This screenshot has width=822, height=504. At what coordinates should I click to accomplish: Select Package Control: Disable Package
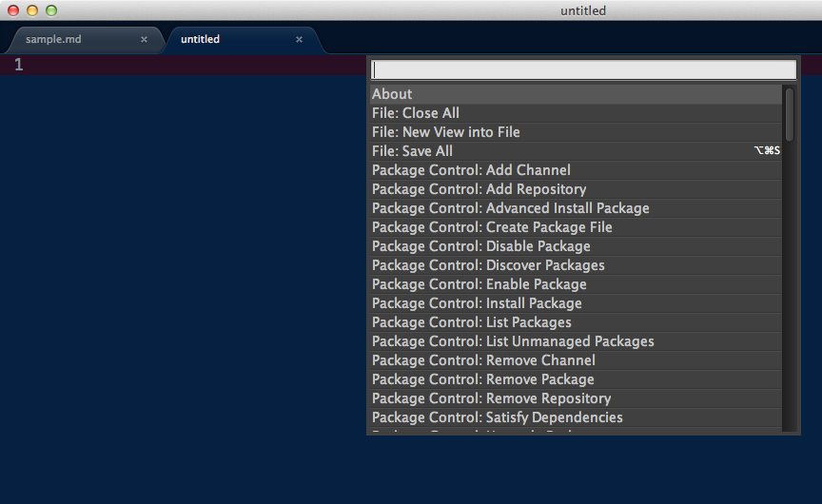coord(577,246)
